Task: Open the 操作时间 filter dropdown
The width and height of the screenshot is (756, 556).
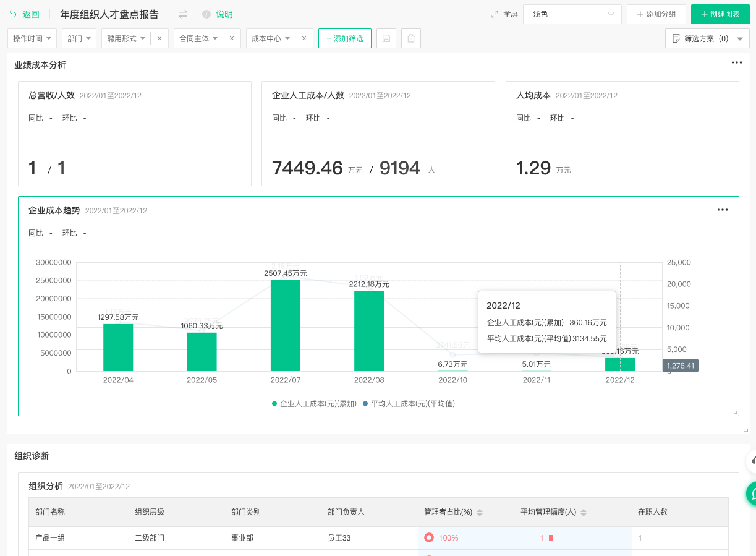Action: (32, 38)
